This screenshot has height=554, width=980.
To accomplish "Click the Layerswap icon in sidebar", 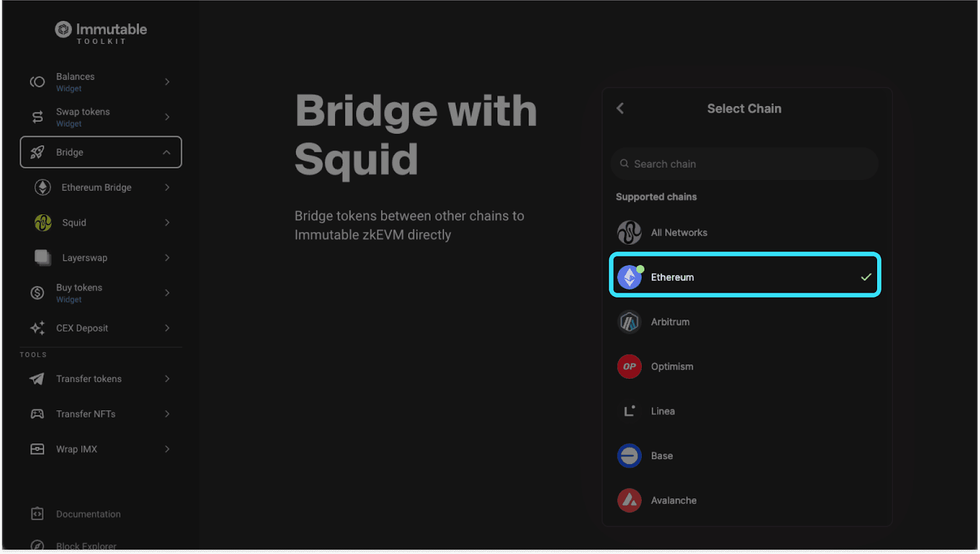I will (x=42, y=258).
